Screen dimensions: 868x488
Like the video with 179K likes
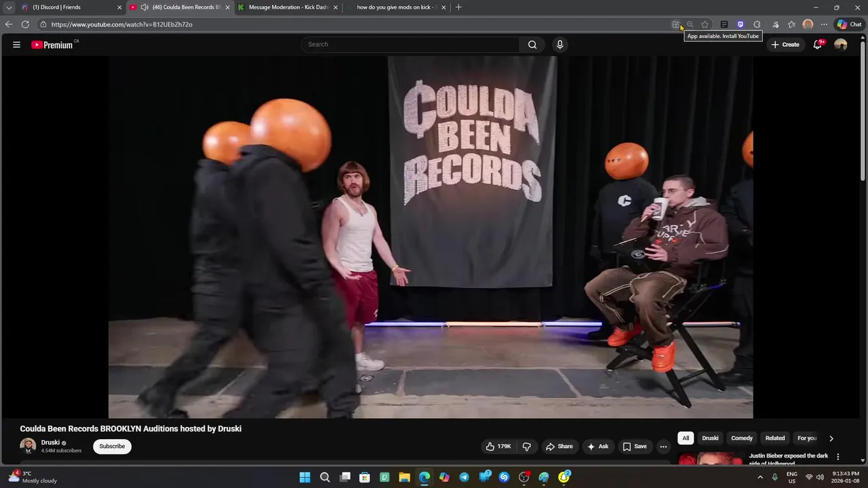click(498, 447)
